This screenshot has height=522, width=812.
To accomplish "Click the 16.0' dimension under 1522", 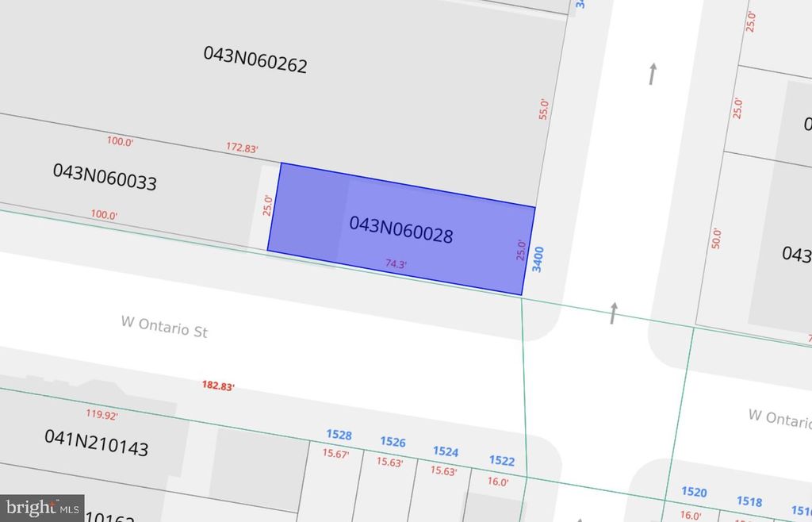I will tap(498, 482).
